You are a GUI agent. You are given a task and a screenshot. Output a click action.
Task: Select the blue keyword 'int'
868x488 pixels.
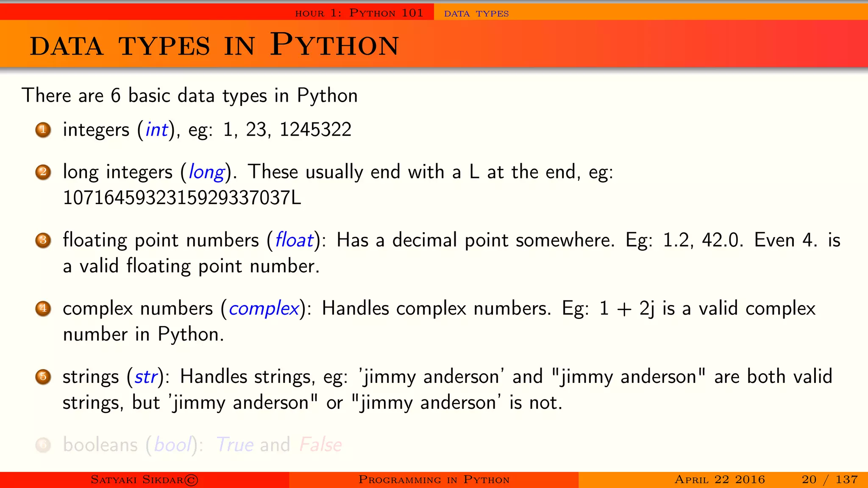tap(157, 130)
